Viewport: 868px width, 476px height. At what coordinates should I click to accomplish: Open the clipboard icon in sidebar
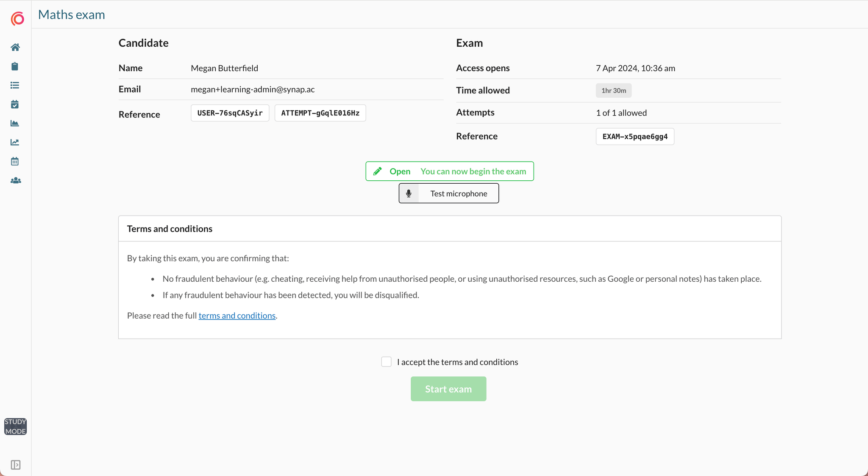coord(15,66)
